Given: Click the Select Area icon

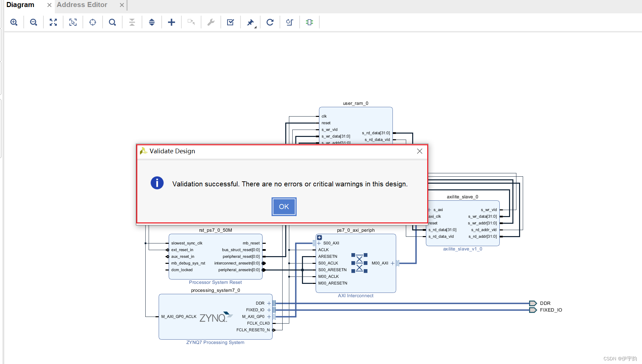Looking at the screenshot, I should coord(73,22).
